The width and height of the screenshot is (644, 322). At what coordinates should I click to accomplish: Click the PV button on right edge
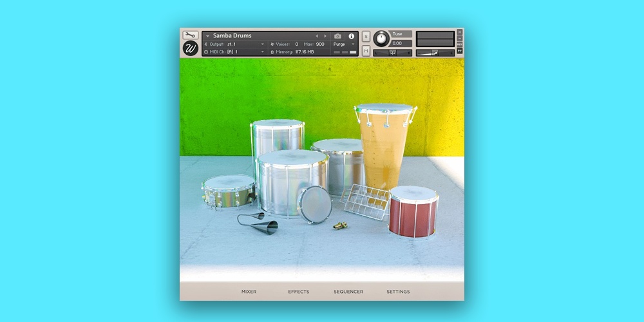pos(460,51)
